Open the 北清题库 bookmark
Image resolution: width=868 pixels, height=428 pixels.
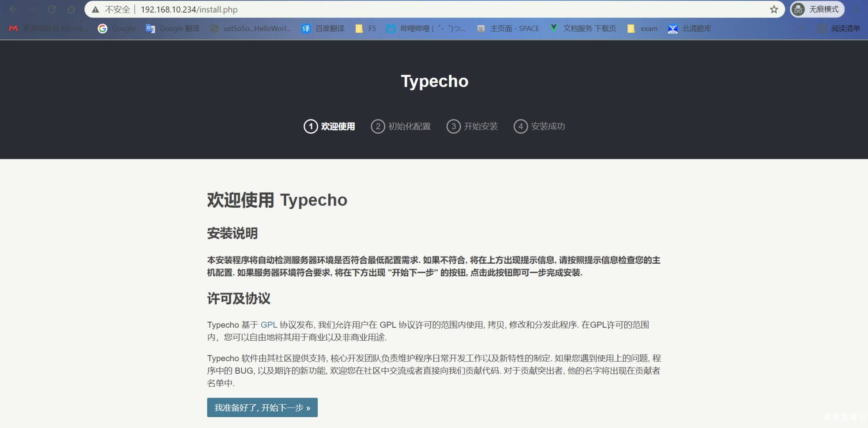click(x=690, y=28)
